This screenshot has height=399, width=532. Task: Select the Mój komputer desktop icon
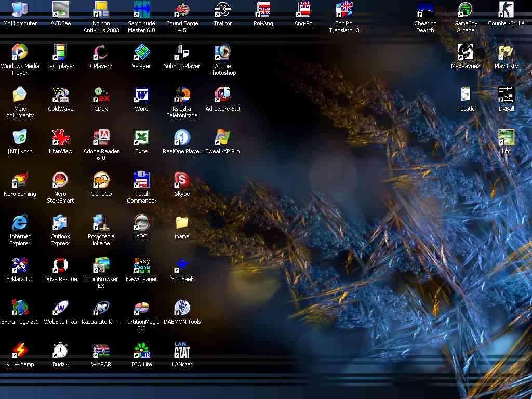pyautogui.click(x=20, y=9)
